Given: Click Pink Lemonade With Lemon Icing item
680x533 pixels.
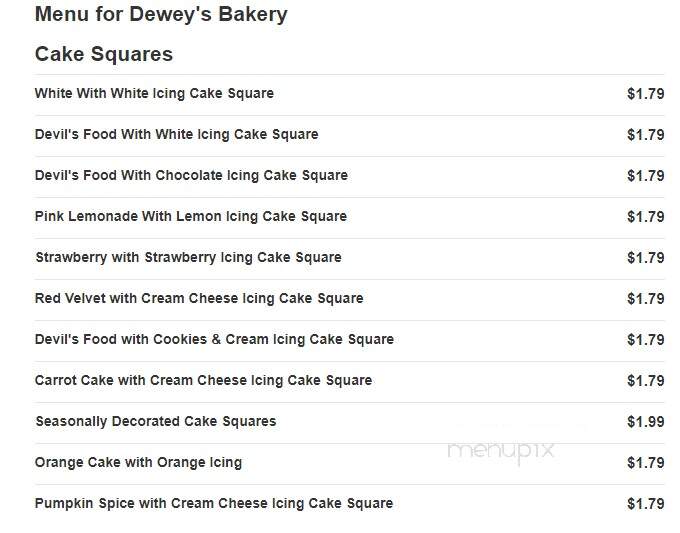Looking at the screenshot, I should pyautogui.click(x=191, y=216).
